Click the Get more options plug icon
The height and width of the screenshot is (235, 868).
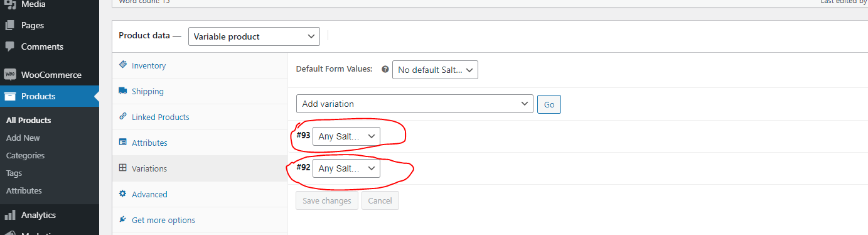click(x=122, y=220)
